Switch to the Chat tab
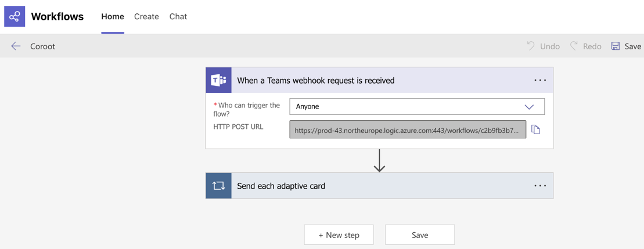 click(178, 17)
